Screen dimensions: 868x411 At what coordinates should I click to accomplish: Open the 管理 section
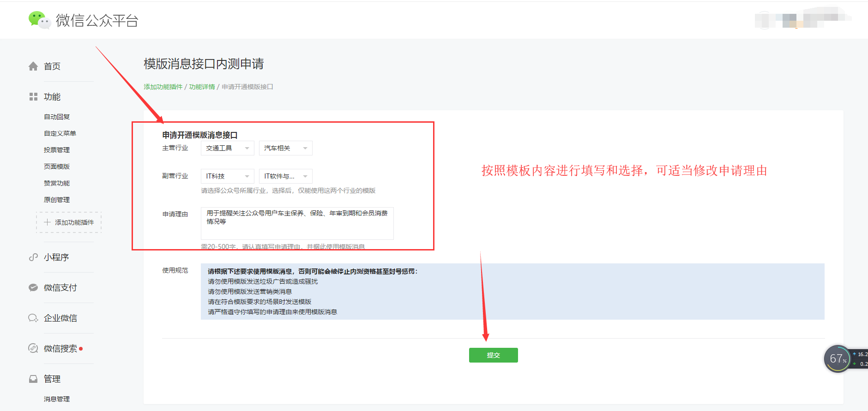[52, 379]
